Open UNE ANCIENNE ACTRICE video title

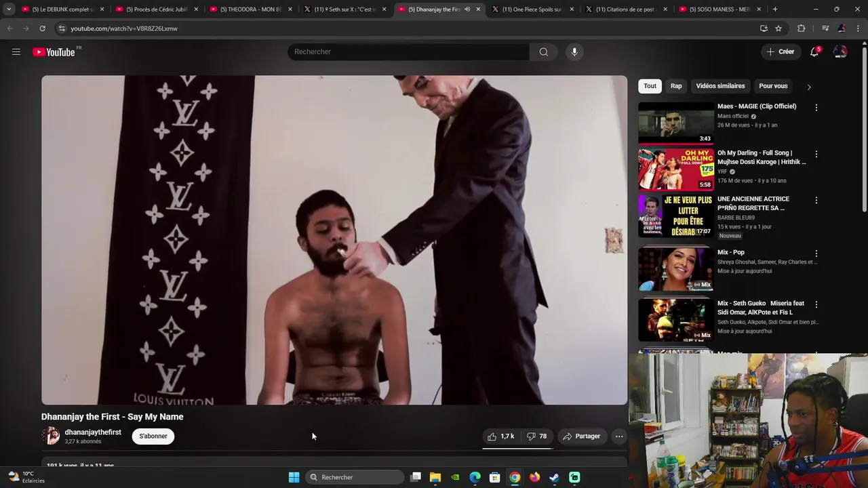pyautogui.click(x=753, y=203)
